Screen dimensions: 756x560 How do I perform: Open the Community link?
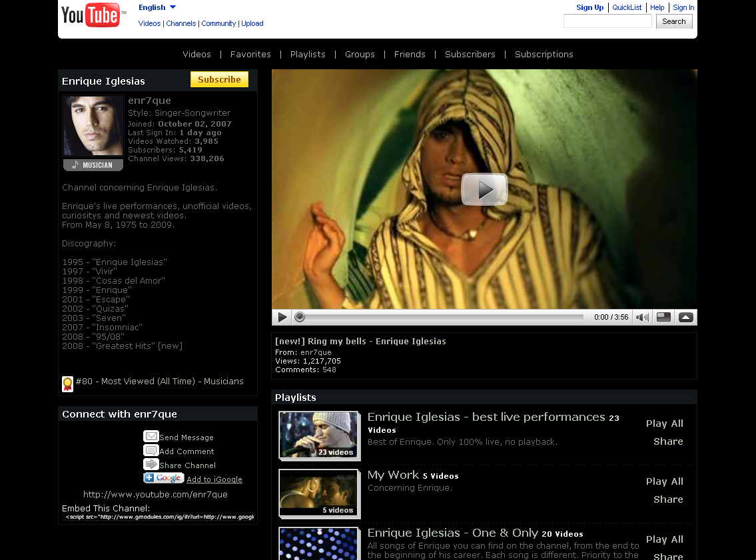pyautogui.click(x=218, y=23)
